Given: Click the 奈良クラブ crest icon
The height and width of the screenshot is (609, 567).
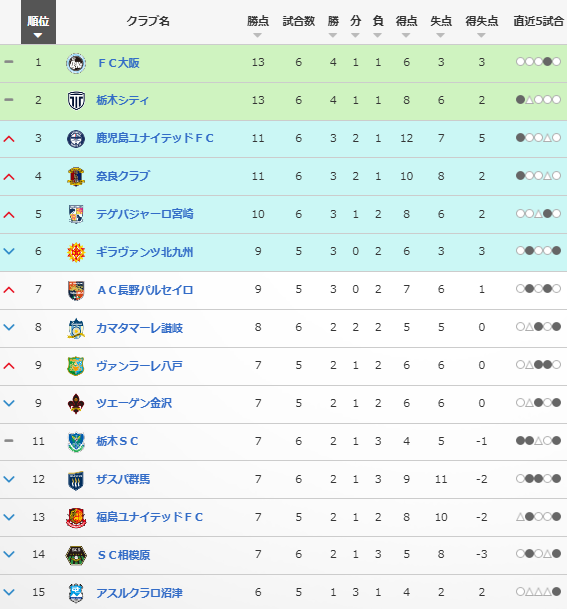Looking at the screenshot, I should (x=76, y=176).
